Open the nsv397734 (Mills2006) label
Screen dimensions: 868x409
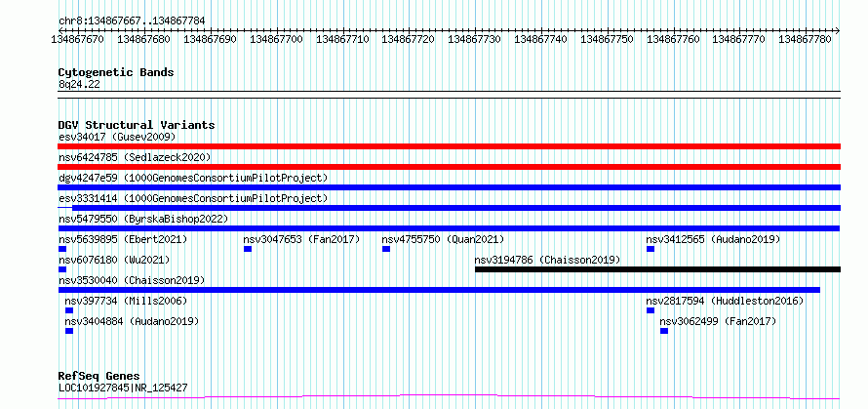pyautogui.click(x=126, y=301)
